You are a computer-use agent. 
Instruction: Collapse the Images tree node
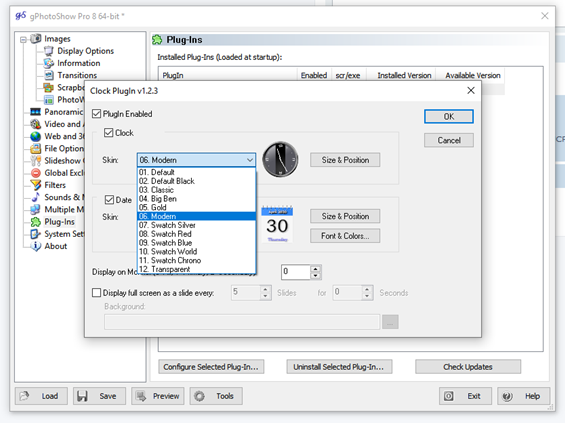(x=23, y=40)
